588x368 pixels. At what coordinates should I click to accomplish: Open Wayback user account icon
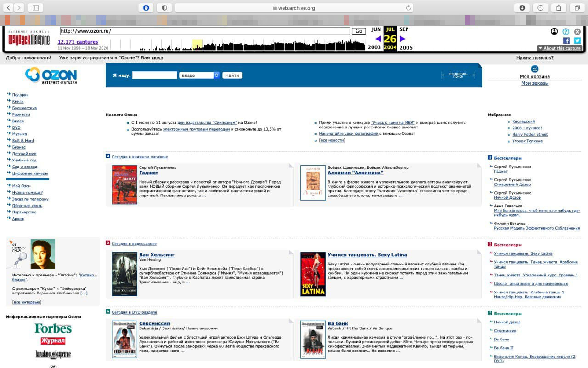[554, 31]
